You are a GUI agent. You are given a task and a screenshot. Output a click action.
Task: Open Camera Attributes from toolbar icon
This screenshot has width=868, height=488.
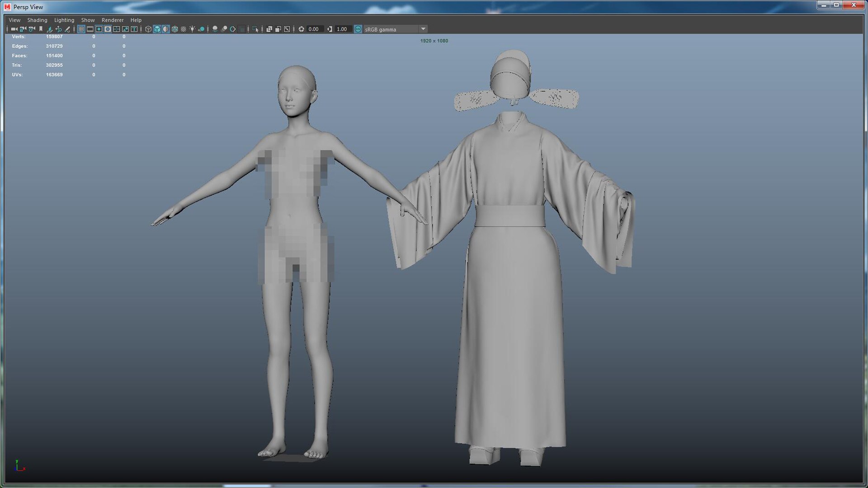pyautogui.click(x=32, y=29)
